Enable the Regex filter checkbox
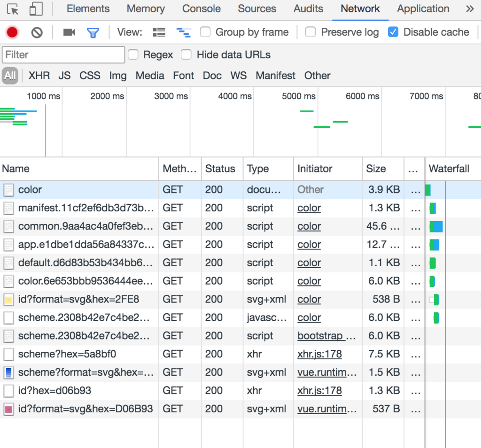The width and height of the screenshot is (481, 448). pyautogui.click(x=133, y=55)
